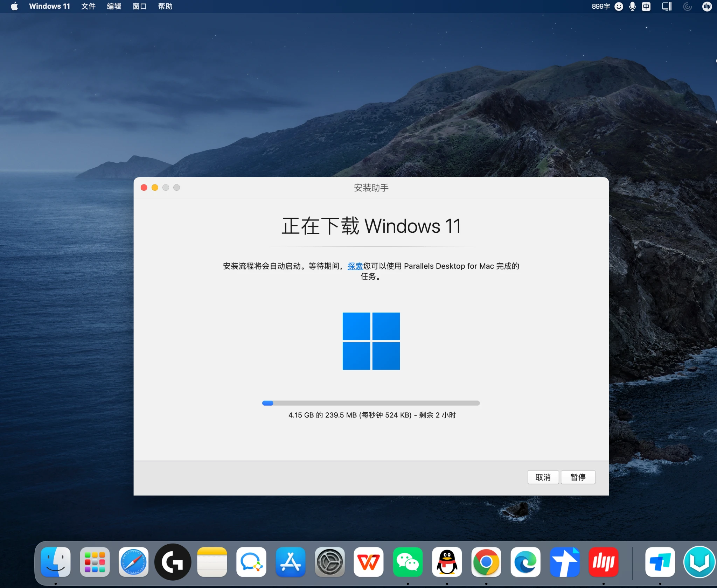Launch Safari from the dock
This screenshot has height=588, width=717.
pos(133,562)
